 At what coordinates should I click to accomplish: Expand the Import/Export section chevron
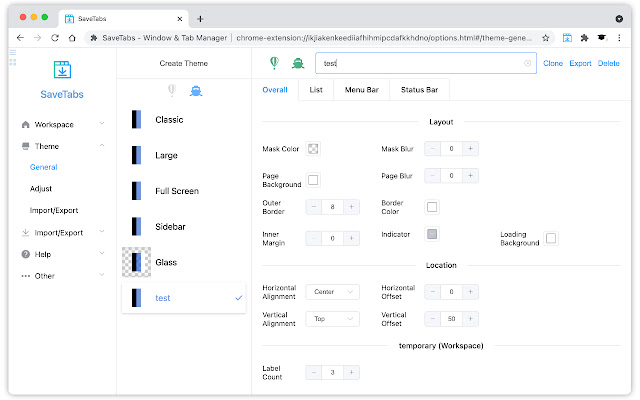point(102,231)
